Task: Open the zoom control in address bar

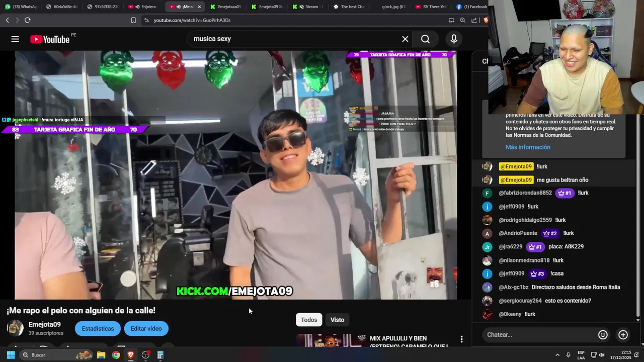Action: point(462,20)
